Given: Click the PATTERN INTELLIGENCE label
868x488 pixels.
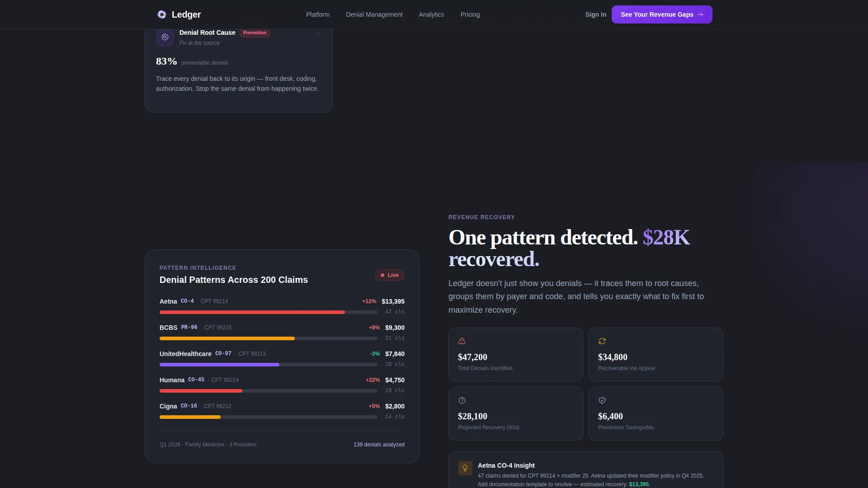Looking at the screenshot, I should coord(198,268).
